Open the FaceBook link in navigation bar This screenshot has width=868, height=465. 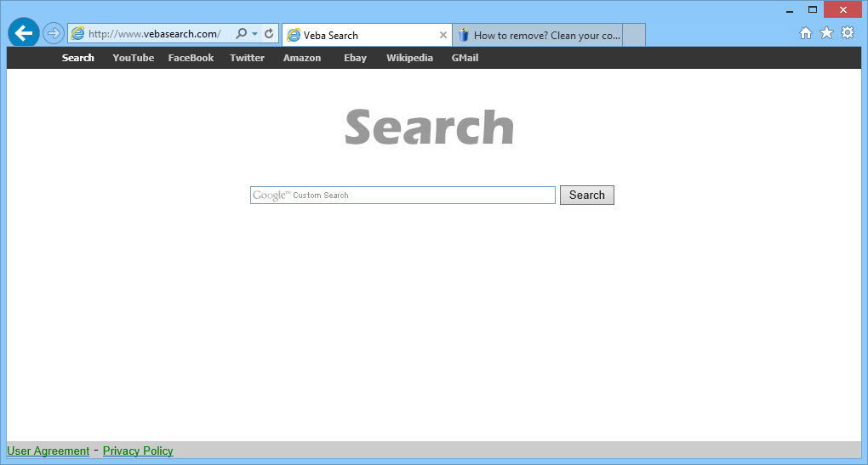[x=191, y=58]
